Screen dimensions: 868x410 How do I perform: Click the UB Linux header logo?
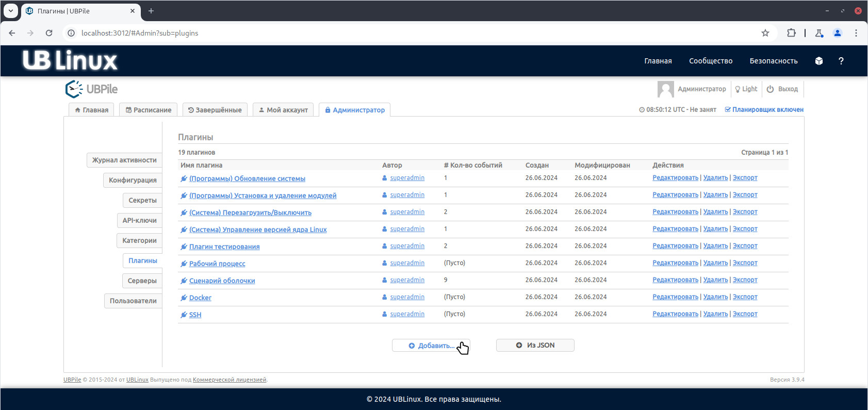pyautogui.click(x=70, y=60)
